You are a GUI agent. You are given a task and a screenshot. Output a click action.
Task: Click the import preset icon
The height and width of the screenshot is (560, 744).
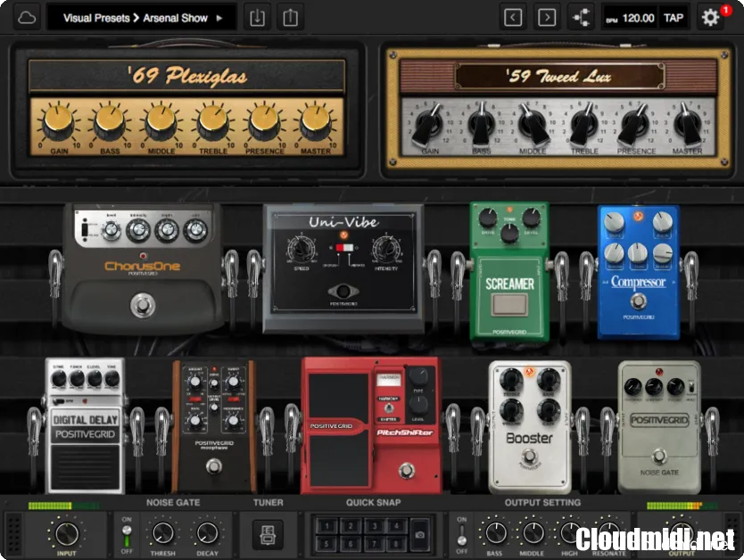pyautogui.click(x=257, y=18)
